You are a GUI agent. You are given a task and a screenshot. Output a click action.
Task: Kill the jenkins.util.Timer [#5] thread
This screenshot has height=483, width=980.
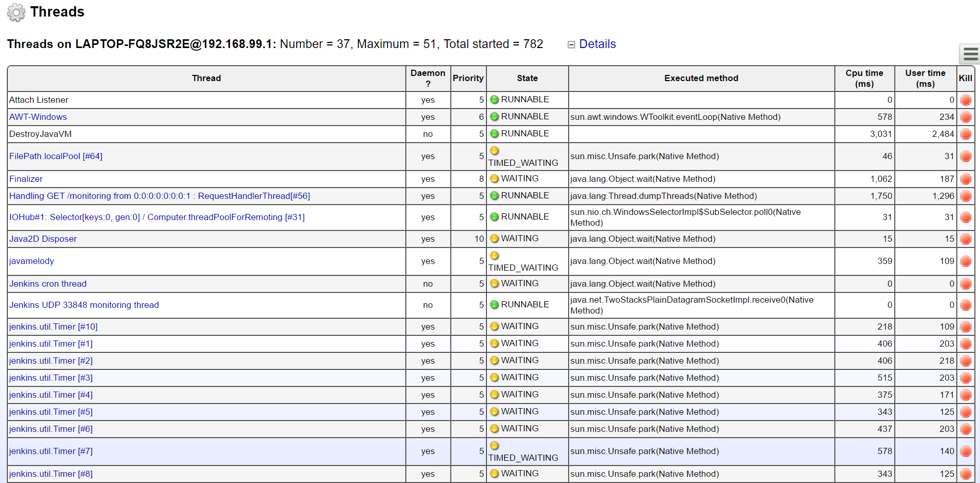point(966,412)
